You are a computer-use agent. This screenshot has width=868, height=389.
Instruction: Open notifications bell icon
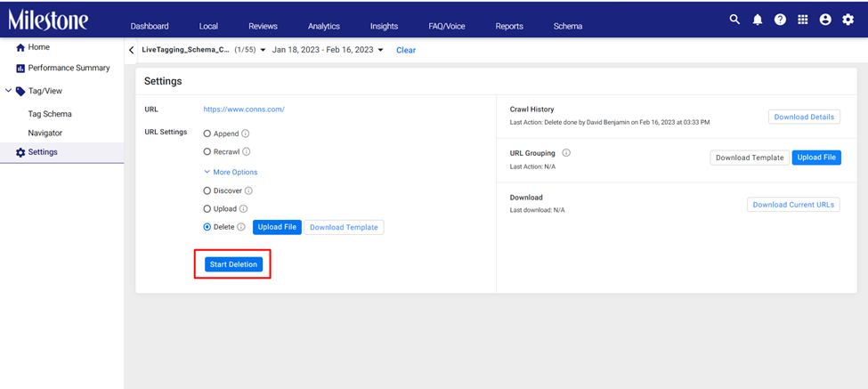pos(758,20)
